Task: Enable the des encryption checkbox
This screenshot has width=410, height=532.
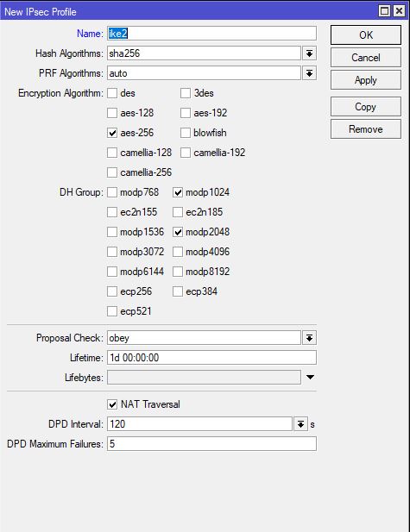Action: pos(112,93)
